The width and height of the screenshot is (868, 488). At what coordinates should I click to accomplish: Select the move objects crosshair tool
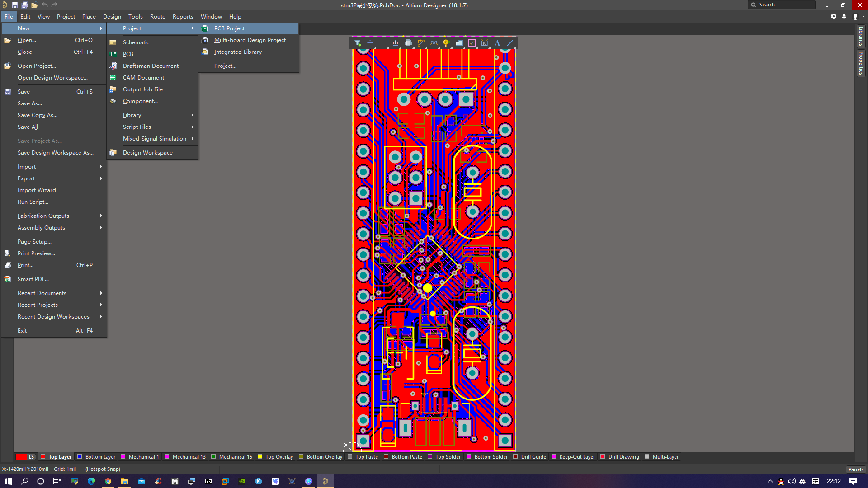coord(370,43)
